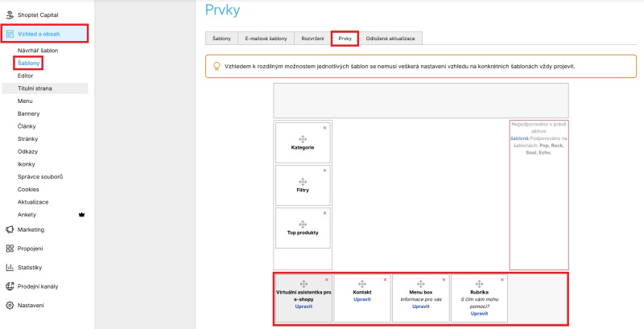644x329 pixels.
Task: Select the Prvky tab
Action: click(x=345, y=38)
